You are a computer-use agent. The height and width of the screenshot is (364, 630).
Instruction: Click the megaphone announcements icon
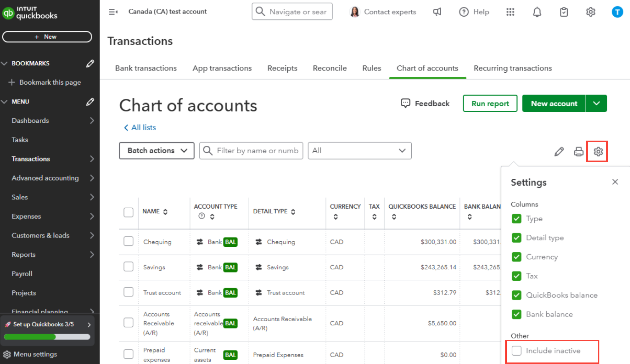pos(437,12)
